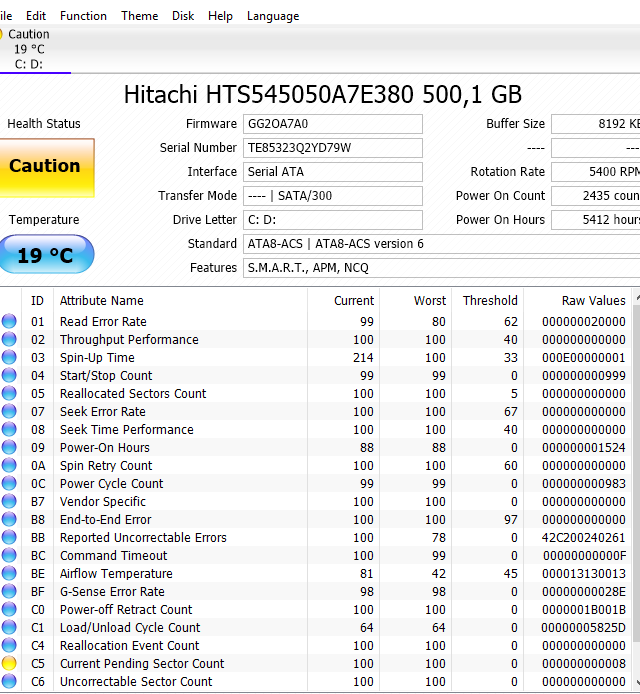Click the status icon for Reallocation Event Count
This screenshot has height=694, width=640.
pos(9,645)
